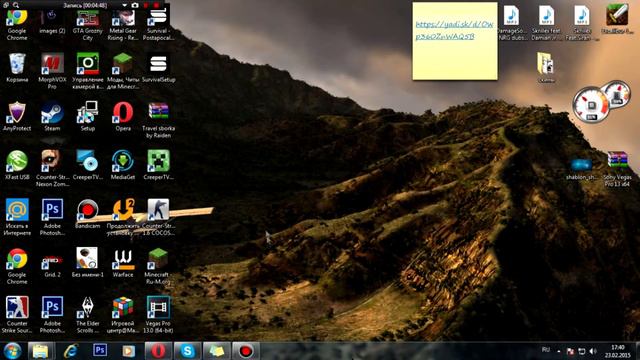
Task: Select the Counter-Strike 1.6 COCOS shortcut
Action: click(x=158, y=217)
